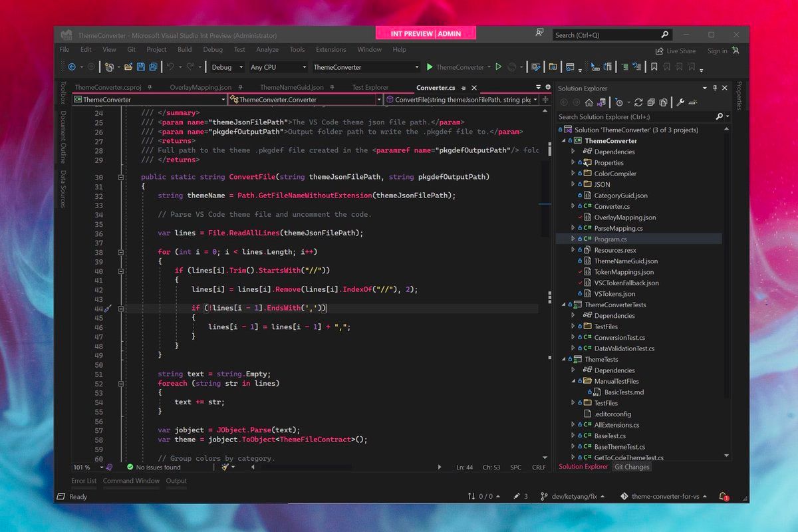This screenshot has height=532, width=798.
Task: Click the Navigate Backward arrow icon
Action: pos(72,67)
